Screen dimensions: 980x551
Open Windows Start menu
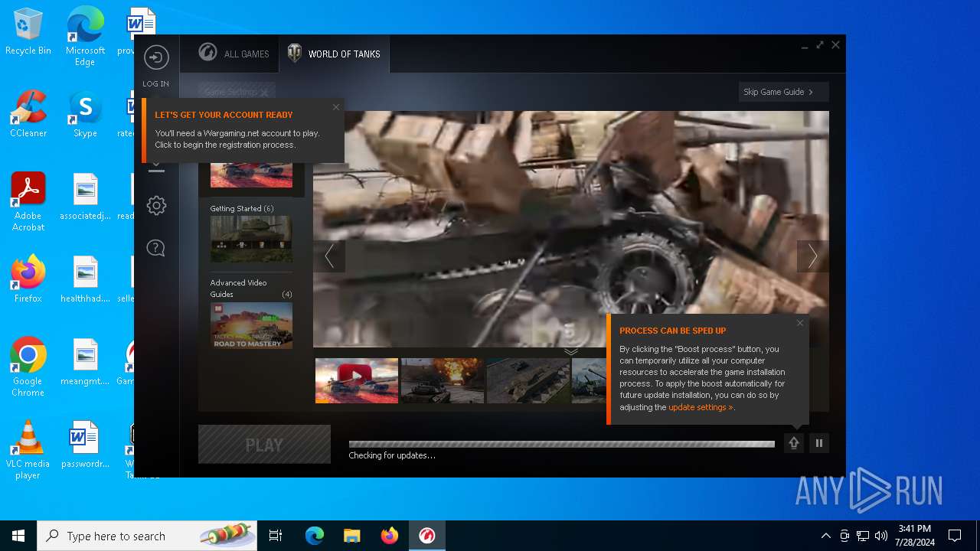point(18,536)
